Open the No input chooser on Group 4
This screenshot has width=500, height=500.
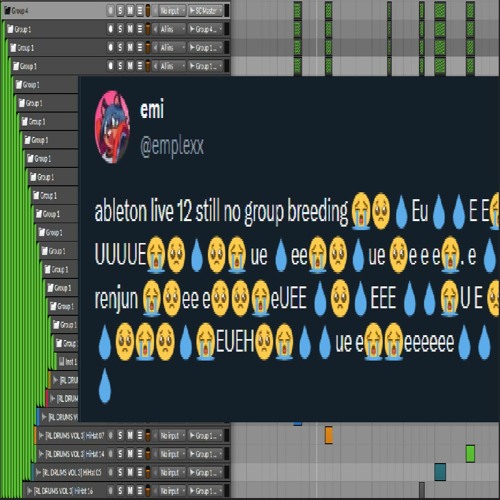coord(172,11)
